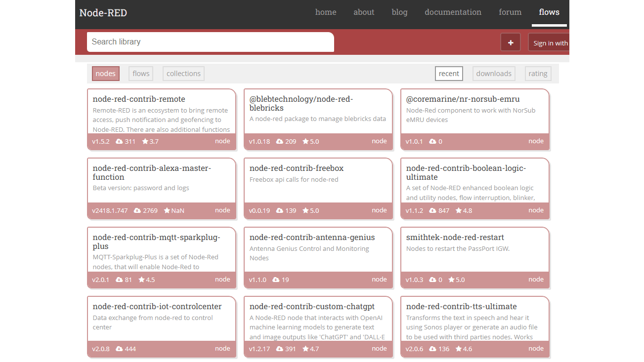Click star icon on smithtek-node-red-restart card

tap(451, 280)
